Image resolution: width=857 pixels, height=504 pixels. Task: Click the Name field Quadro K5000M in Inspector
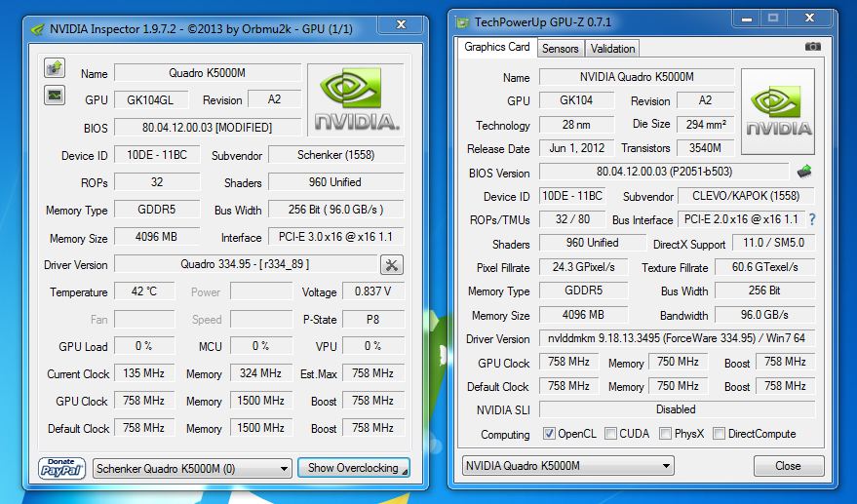(x=208, y=73)
